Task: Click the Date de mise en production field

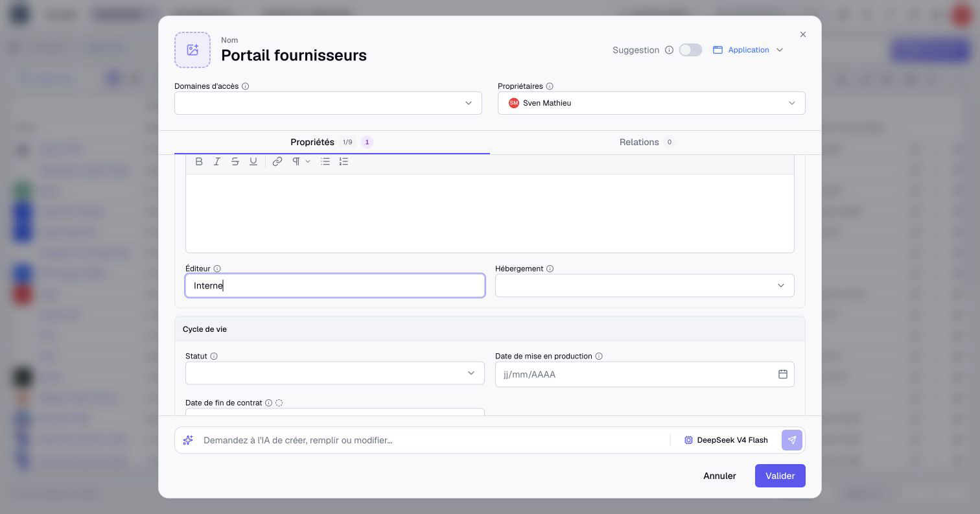Action: coord(645,374)
